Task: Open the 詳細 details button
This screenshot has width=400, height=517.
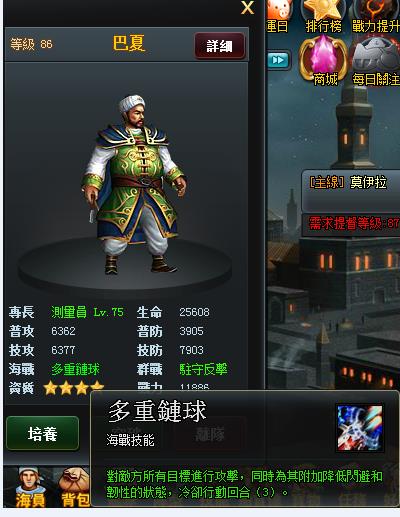Action: [x=220, y=46]
